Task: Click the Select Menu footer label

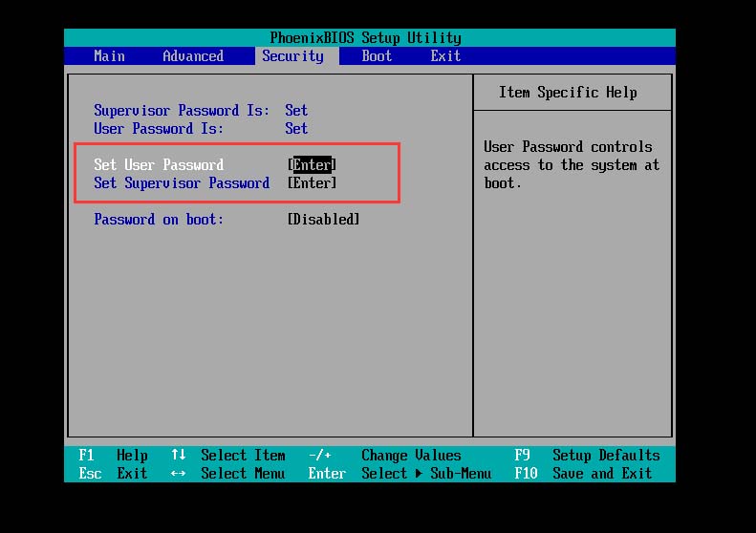Action: [x=243, y=473]
